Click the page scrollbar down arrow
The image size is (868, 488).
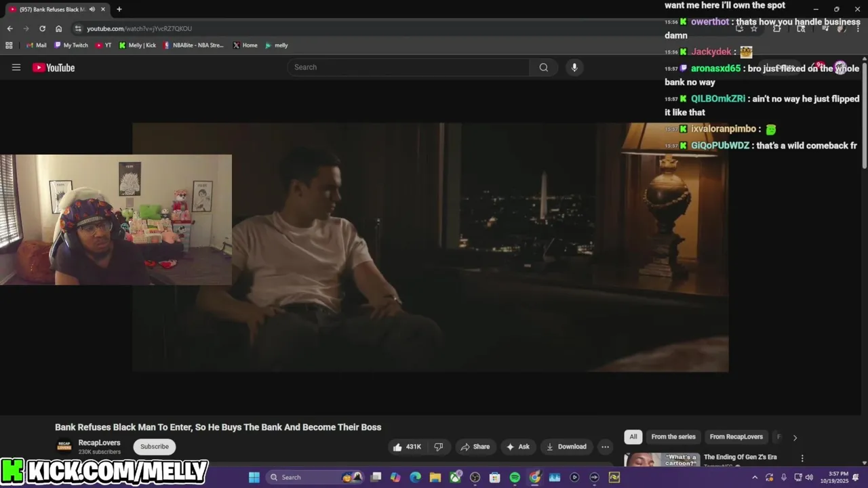pyautogui.click(x=865, y=463)
